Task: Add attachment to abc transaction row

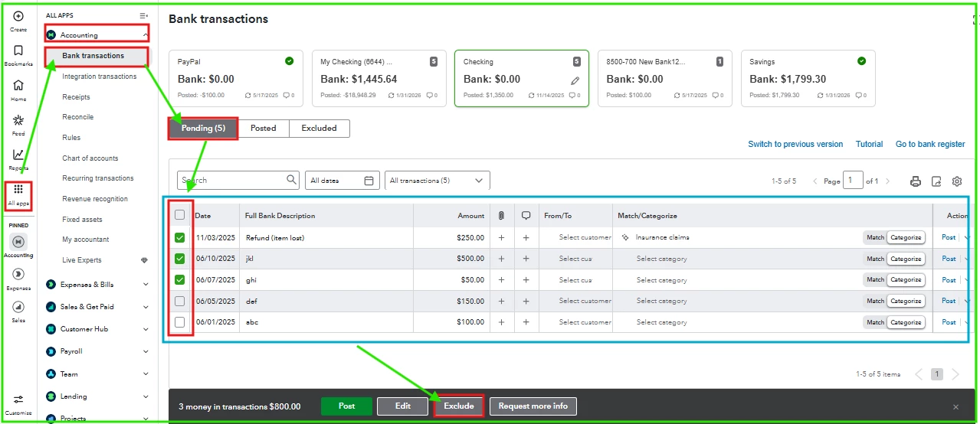Action: [501, 322]
